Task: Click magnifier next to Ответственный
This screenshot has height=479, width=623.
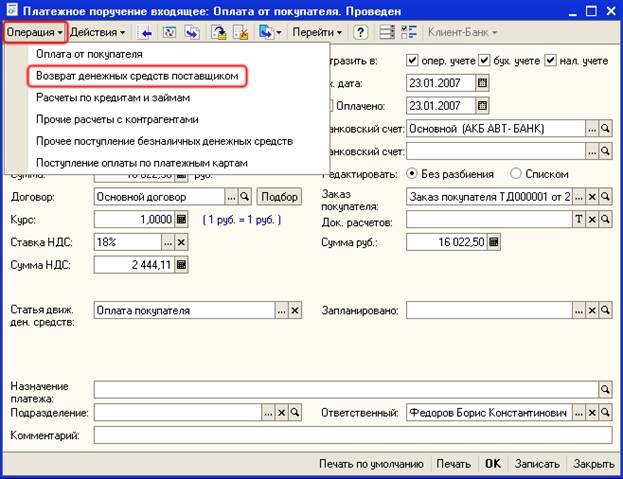Action: (605, 413)
